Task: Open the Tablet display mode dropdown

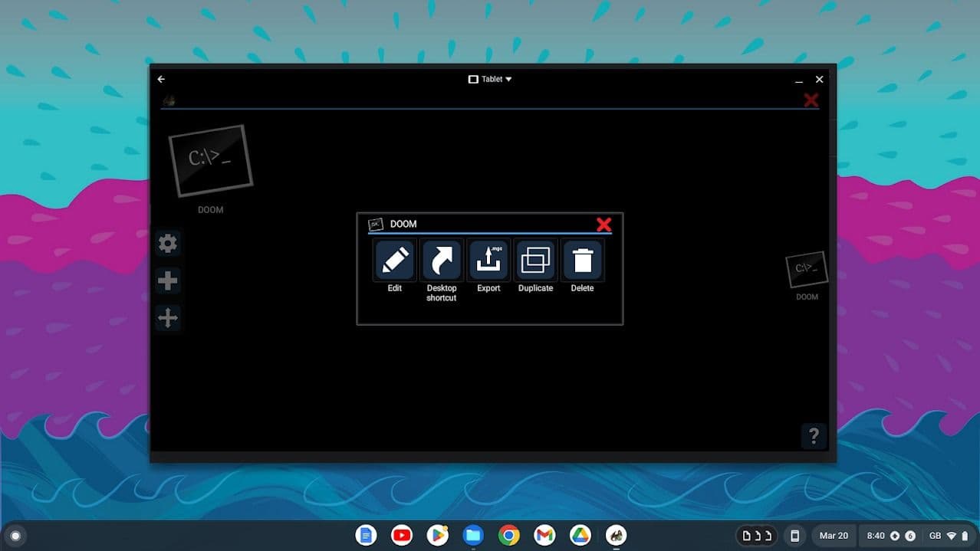Action: (x=490, y=79)
